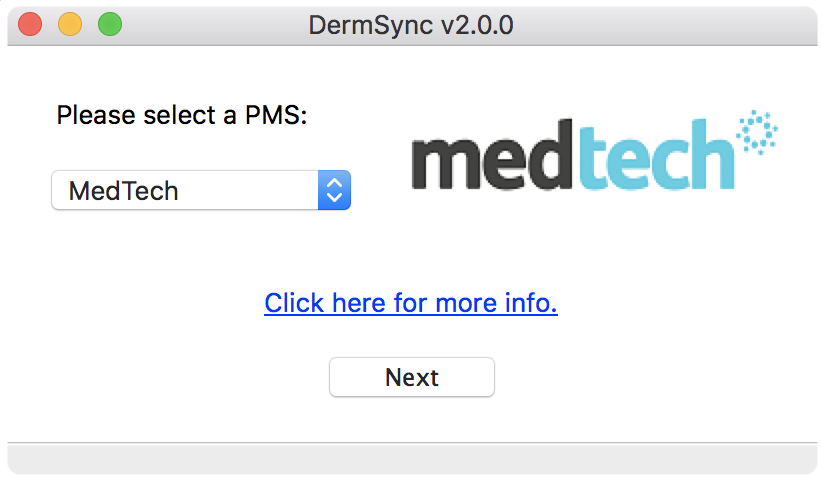Click the blue up-down arrows of PMS selector
The height and width of the screenshot is (480, 822).
pyautogui.click(x=334, y=190)
